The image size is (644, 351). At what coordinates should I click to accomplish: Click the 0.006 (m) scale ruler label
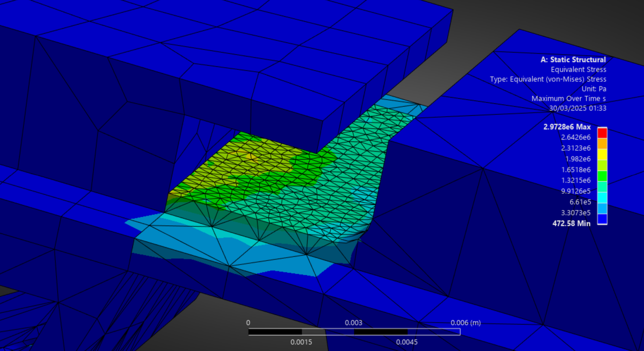465,322
